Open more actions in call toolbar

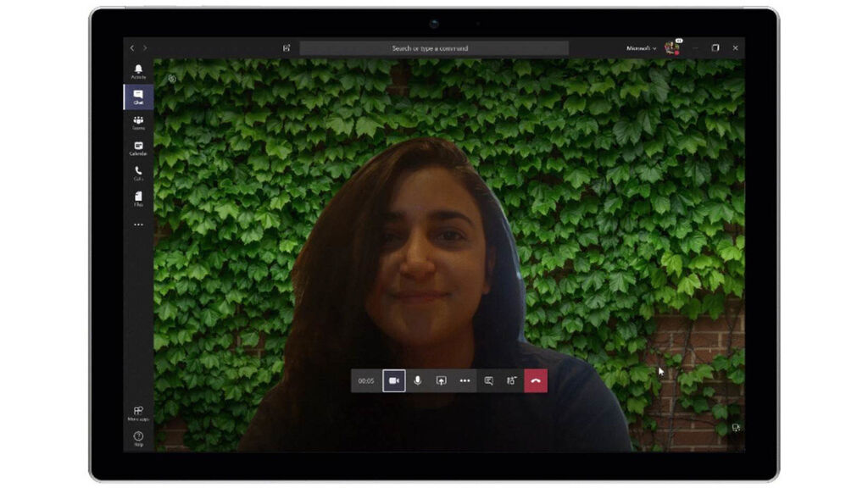click(465, 381)
